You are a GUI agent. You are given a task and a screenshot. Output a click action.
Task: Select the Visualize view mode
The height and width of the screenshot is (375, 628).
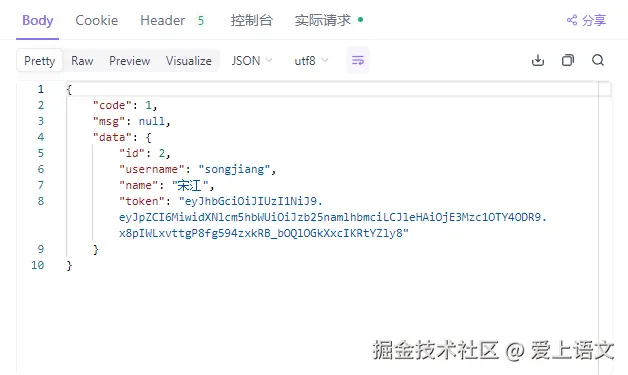189,60
